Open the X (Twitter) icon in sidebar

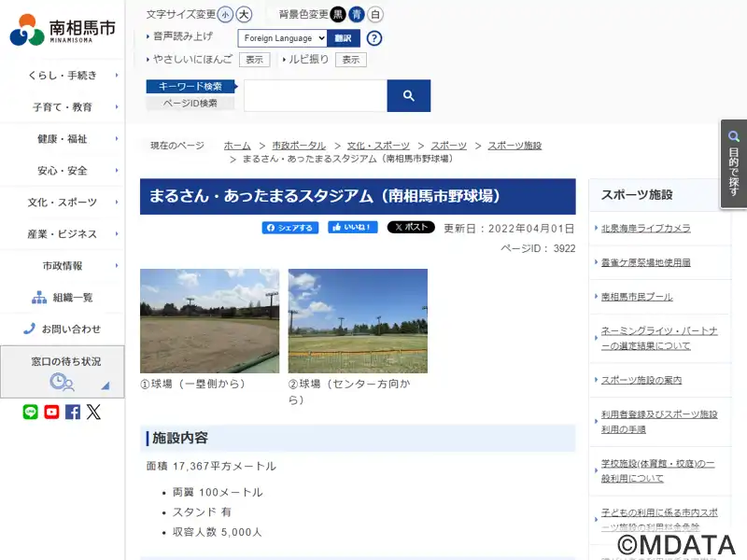coord(93,412)
